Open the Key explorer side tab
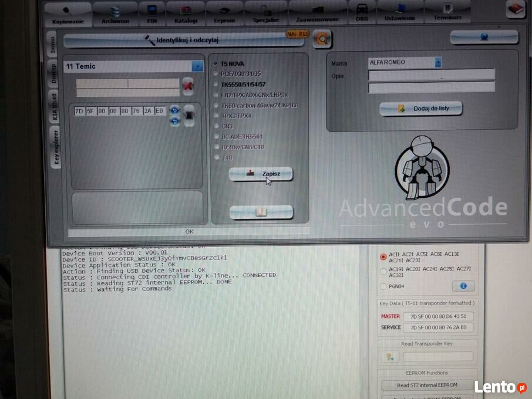532x399 pixels. (x=54, y=147)
